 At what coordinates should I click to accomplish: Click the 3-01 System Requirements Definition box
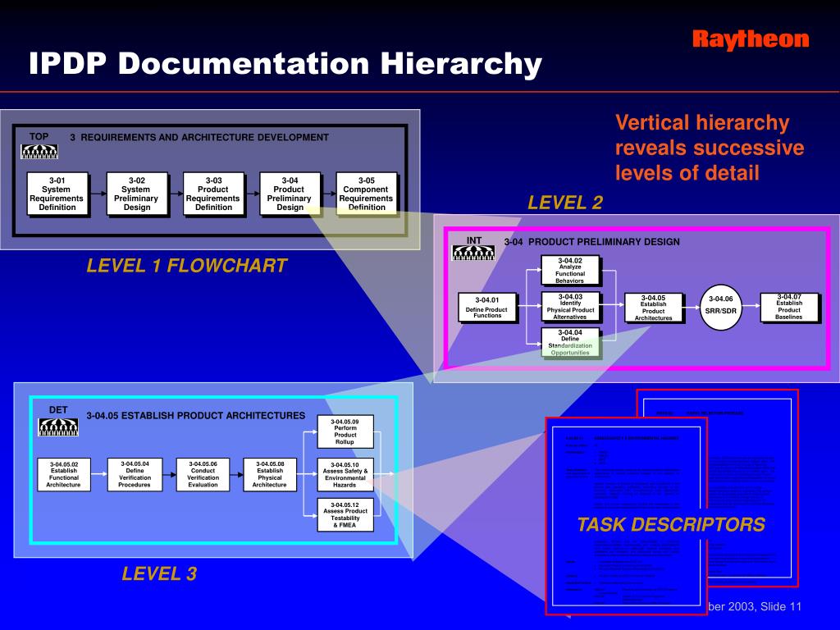pyautogui.click(x=57, y=194)
